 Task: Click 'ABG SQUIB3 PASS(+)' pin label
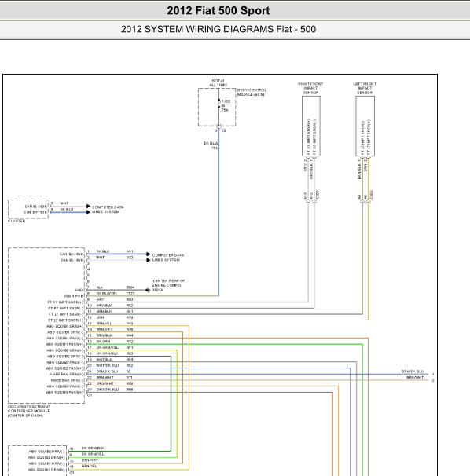click(64, 393)
